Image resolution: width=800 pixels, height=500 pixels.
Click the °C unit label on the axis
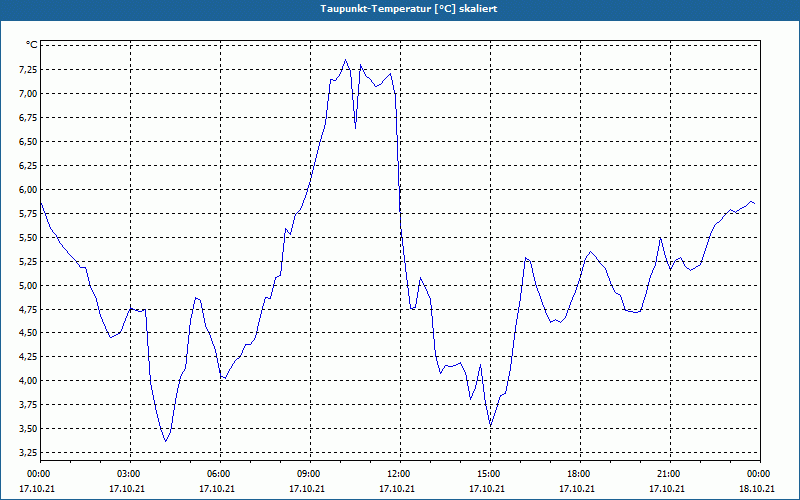pos(32,45)
